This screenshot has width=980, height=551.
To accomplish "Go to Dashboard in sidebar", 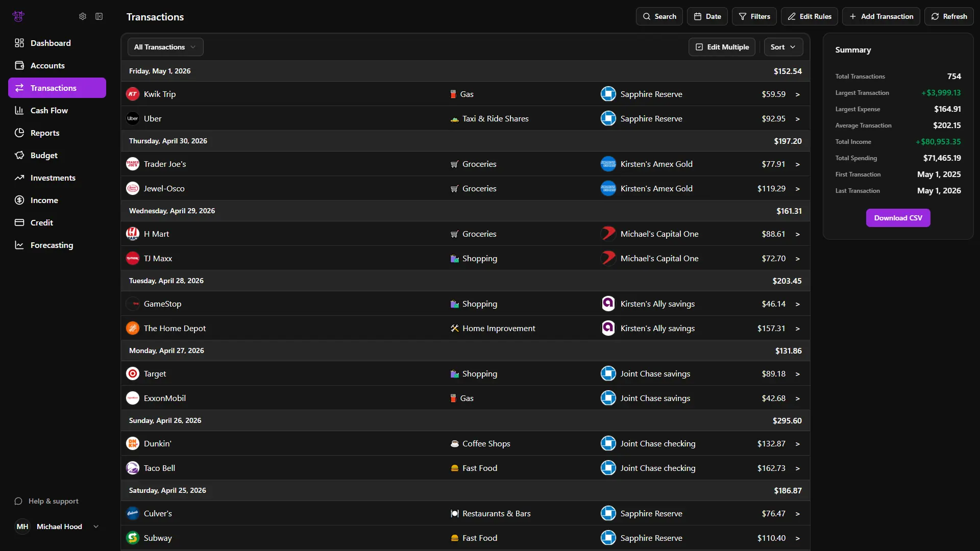I will (x=57, y=43).
